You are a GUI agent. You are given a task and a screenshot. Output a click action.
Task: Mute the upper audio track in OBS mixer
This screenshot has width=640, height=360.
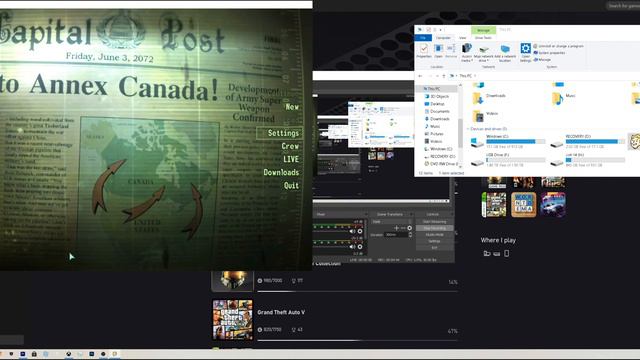click(x=352, y=231)
